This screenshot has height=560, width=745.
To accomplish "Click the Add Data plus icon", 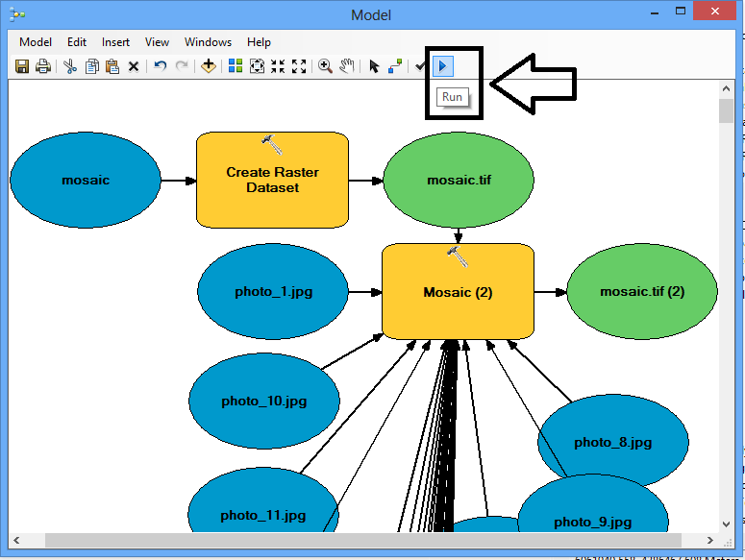I will click(x=209, y=66).
